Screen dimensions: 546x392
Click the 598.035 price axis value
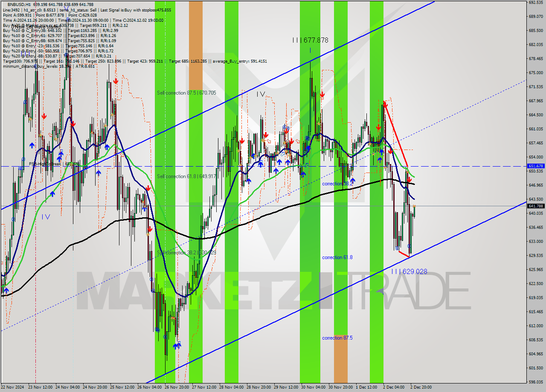tap(536, 382)
